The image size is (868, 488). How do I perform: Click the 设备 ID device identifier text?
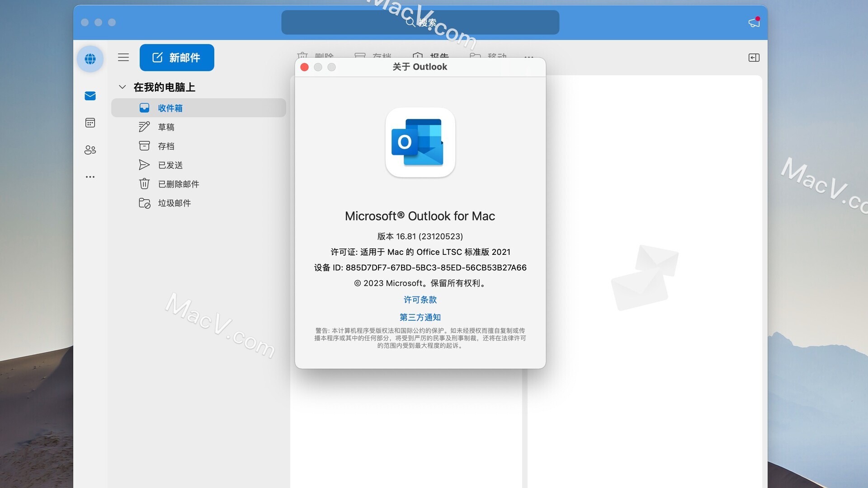pyautogui.click(x=420, y=267)
